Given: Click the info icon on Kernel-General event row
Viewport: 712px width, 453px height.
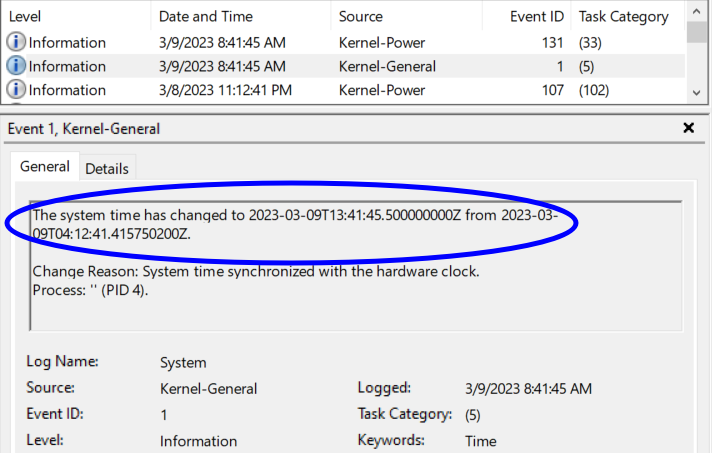Looking at the screenshot, I should click(x=16, y=66).
